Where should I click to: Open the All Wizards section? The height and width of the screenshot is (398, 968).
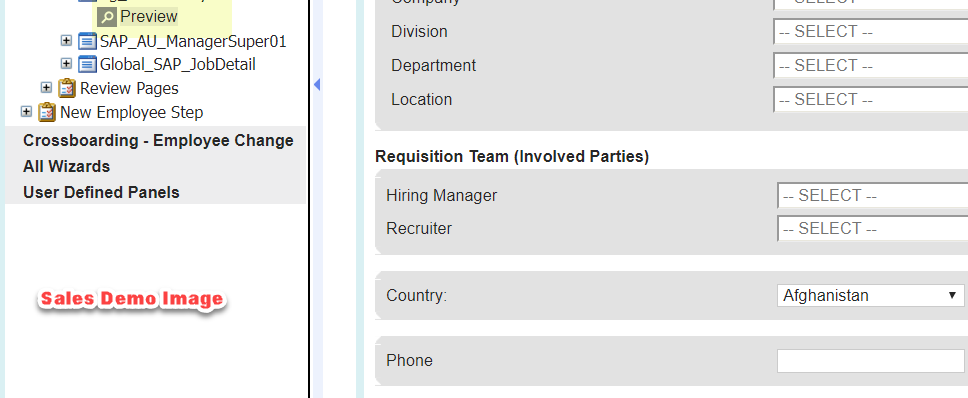pyautogui.click(x=67, y=167)
